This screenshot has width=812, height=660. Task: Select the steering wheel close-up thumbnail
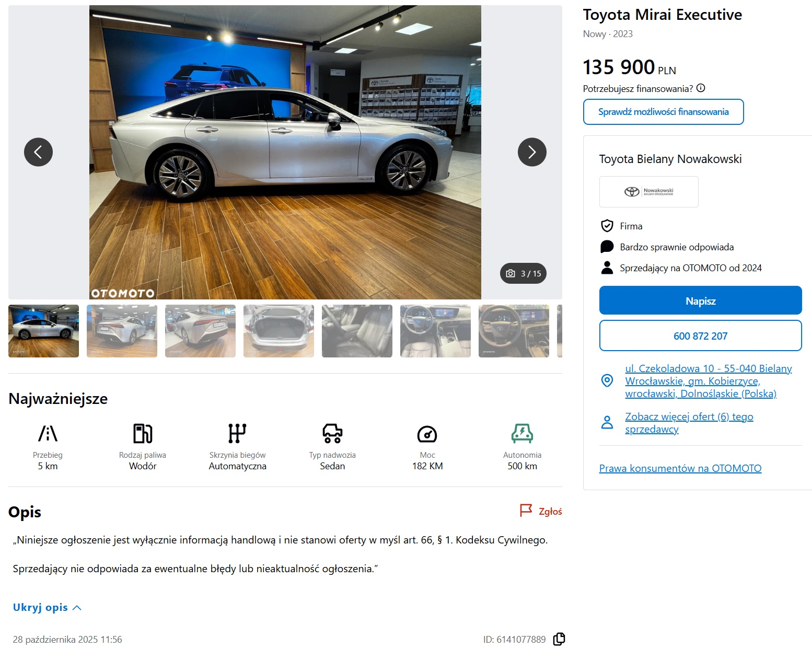514,331
